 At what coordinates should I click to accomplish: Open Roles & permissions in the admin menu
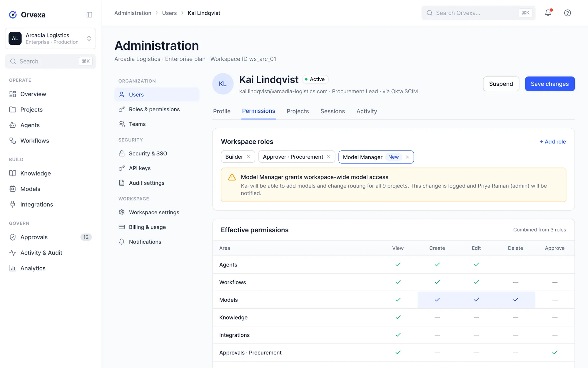click(x=157, y=109)
